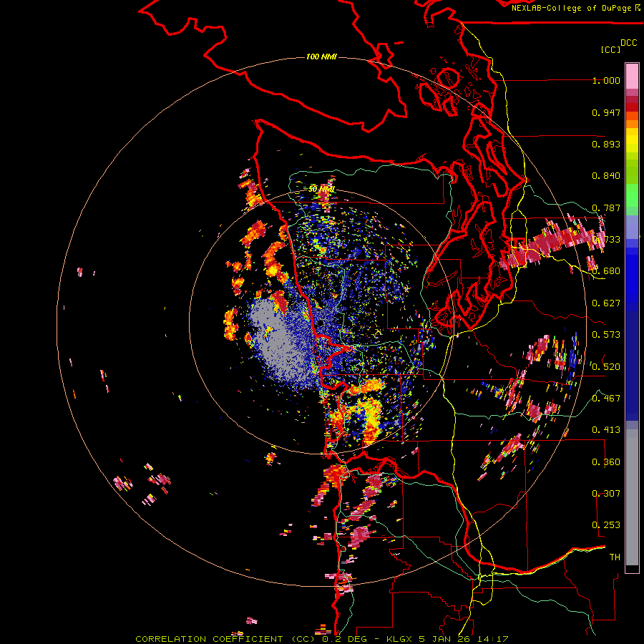Pick the bright green swatch on color bar
The image size is (644, 644).
coord(632,195)
